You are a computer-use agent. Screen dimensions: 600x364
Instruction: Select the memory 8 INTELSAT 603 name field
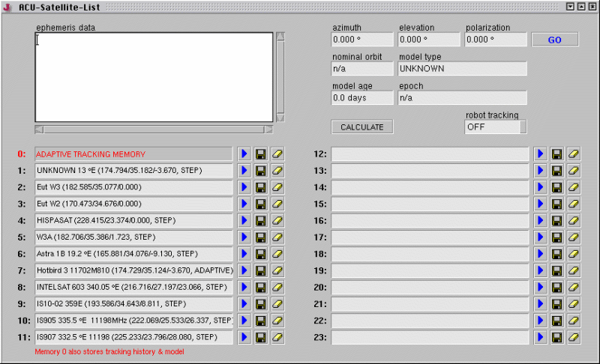[134, 287]
